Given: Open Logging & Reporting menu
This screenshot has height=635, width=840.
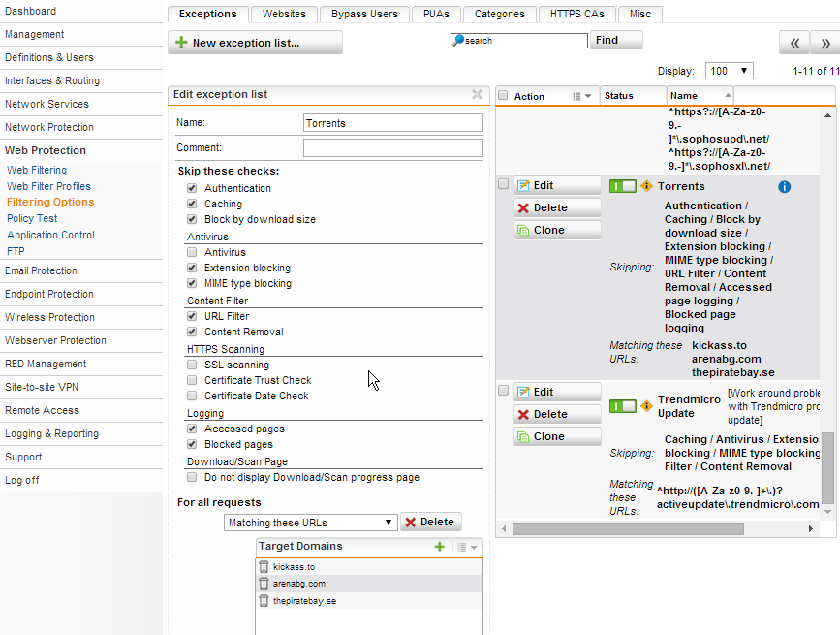Looking at the screenshot, I should pyautogui.click(x=52, y=433).
